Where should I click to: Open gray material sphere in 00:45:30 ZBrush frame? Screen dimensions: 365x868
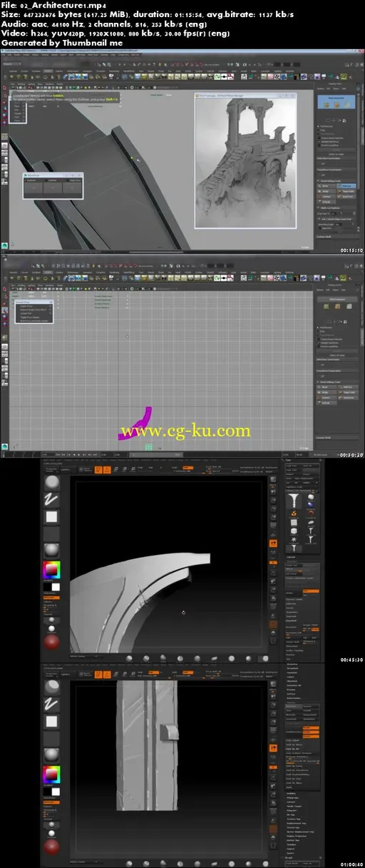(x=51, y=551)
